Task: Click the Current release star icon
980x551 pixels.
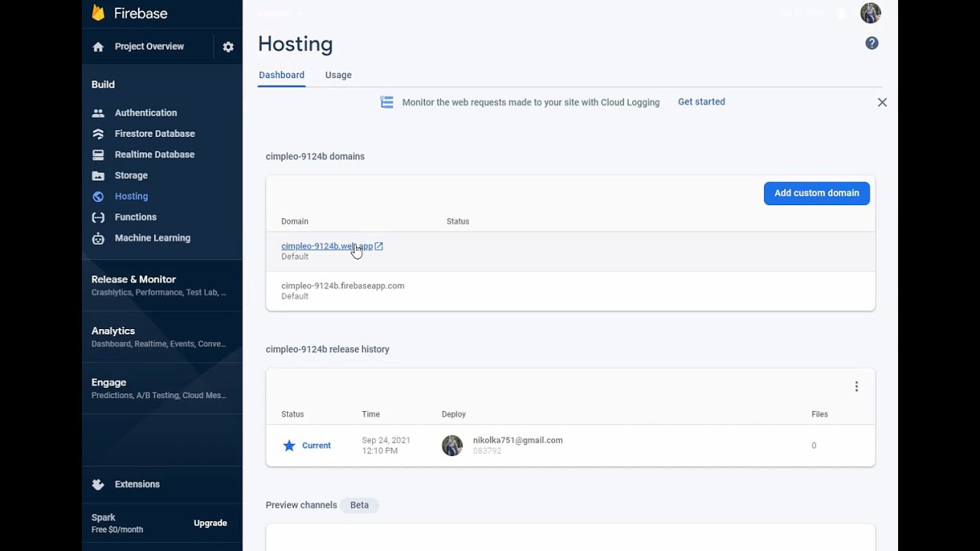Action: (289, 445)
